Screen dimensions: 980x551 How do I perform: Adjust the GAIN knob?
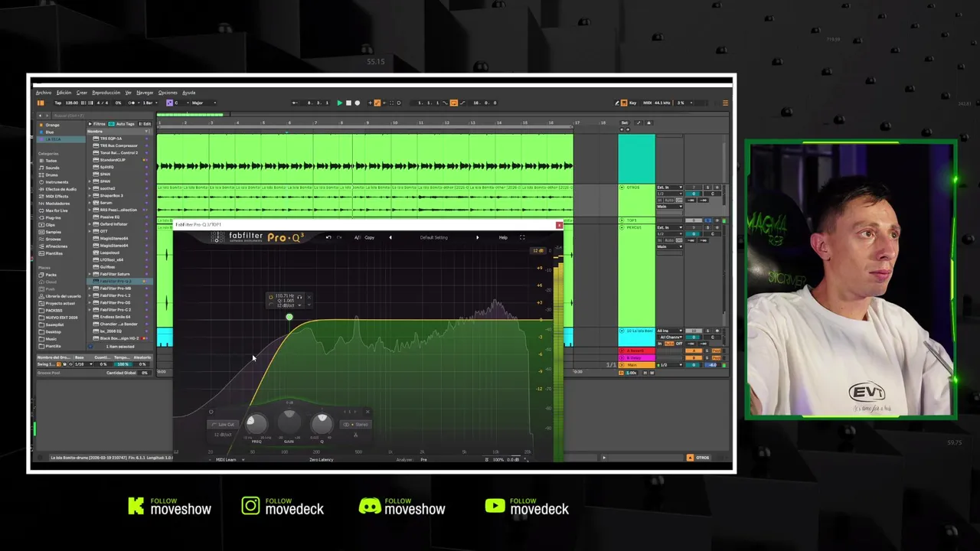pyautogui.click(x=289, y=421)
